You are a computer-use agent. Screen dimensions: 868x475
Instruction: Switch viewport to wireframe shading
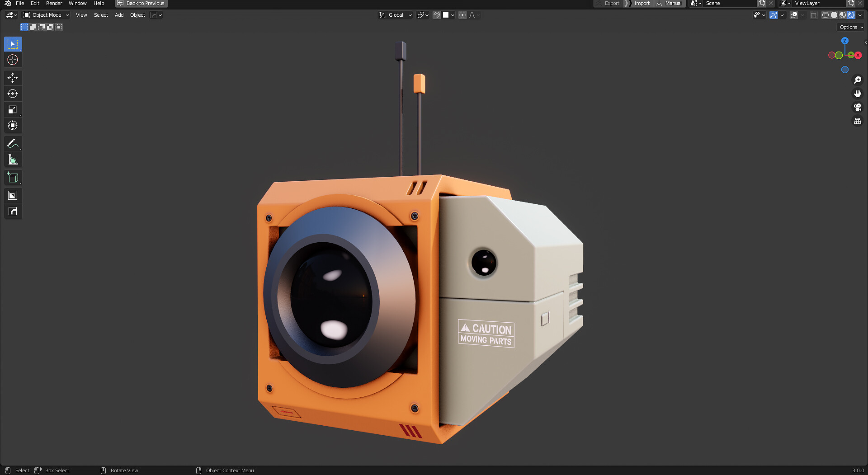coord(825,15)
